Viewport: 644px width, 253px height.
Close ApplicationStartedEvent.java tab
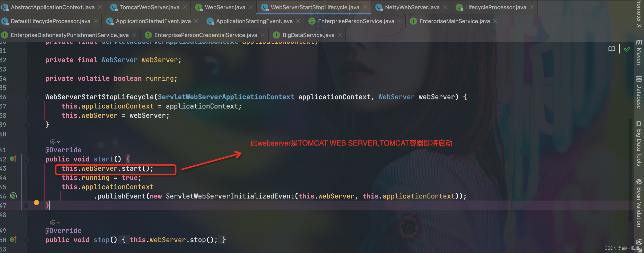pos(196,21)
